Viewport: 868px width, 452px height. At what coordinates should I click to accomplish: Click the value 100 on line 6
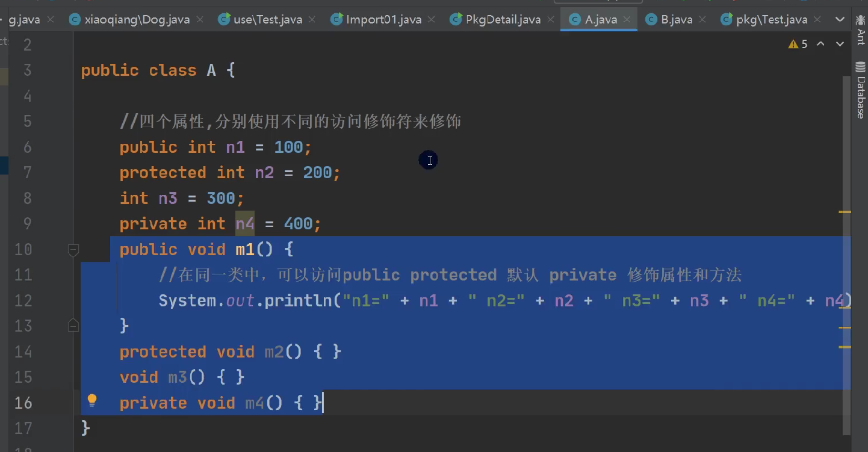[x=289, y=147]
